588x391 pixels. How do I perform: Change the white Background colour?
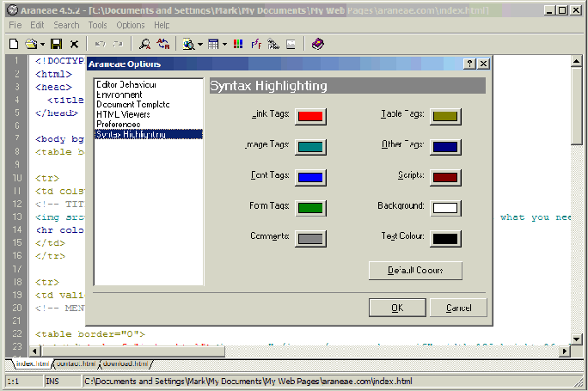[445, 208]
